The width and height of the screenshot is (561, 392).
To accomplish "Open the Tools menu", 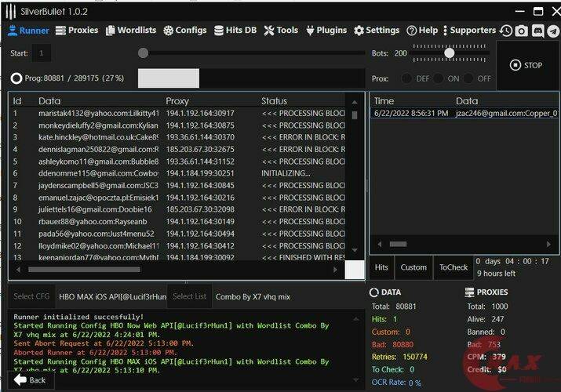I will 281,31.
